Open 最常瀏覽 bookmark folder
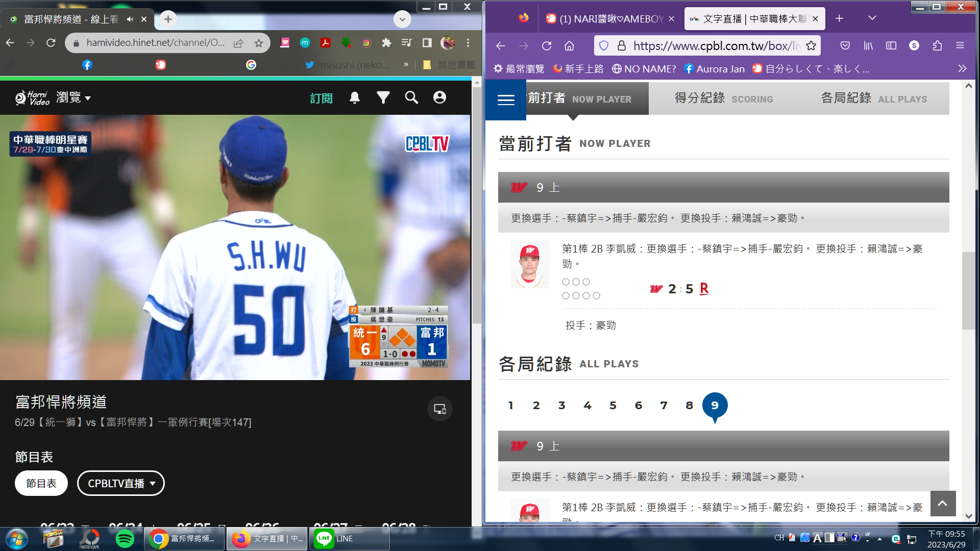The image size is (980, 551). (519, 68)
